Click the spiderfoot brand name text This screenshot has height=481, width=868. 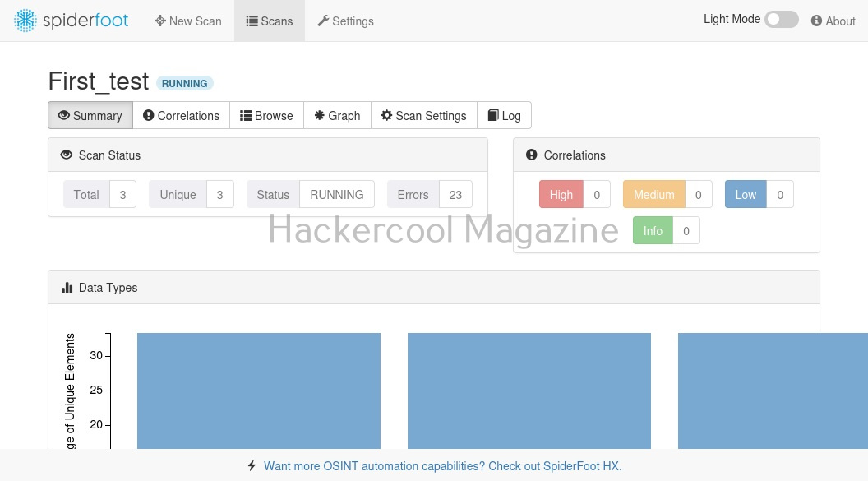[85, 21]
